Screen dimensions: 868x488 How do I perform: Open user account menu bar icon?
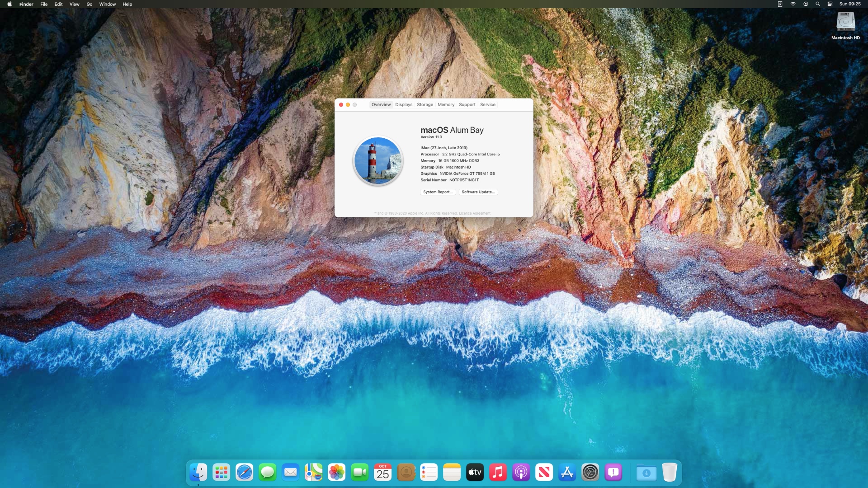(x=806, y=4)
